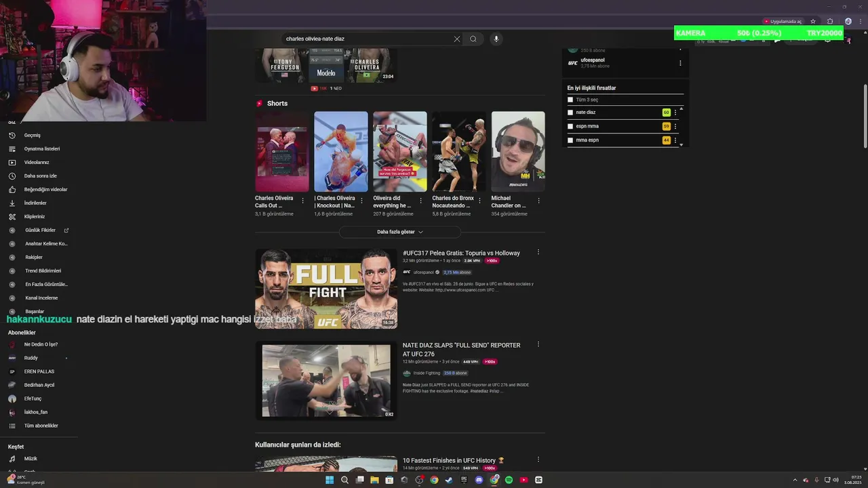Open Ne Dedin O İşe? subscription

tap(41, 344)
